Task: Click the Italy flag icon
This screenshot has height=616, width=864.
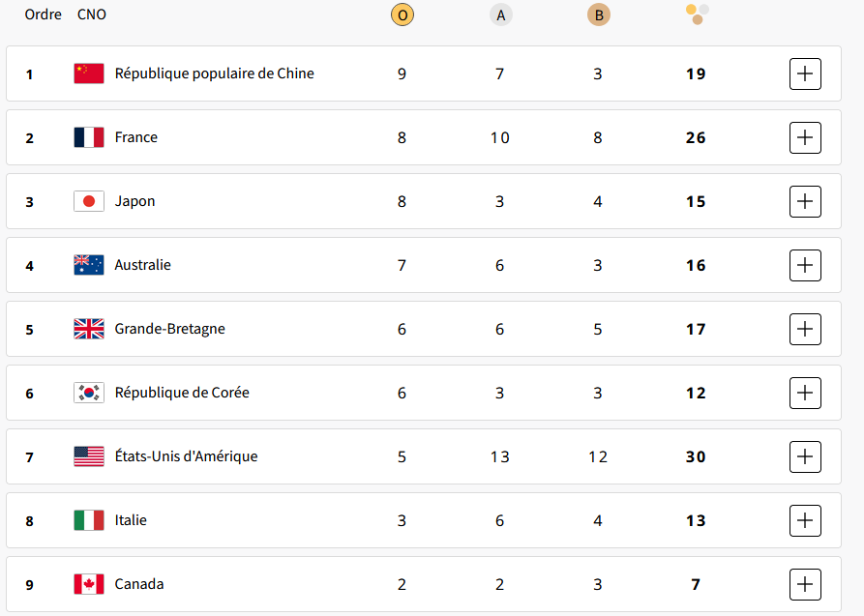Action: pos(89,520)
